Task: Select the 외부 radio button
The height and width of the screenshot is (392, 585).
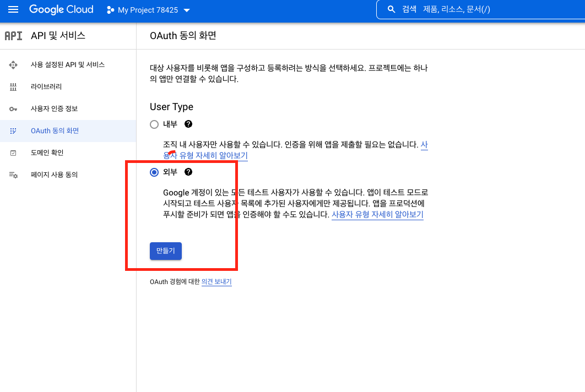Action: pyautogui.click(x=154, y=172)
